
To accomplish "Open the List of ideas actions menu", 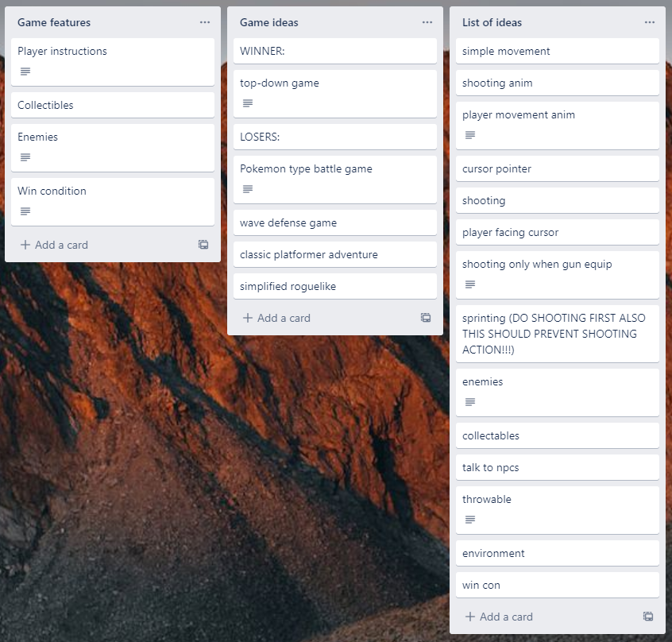I will pos(649,22).
